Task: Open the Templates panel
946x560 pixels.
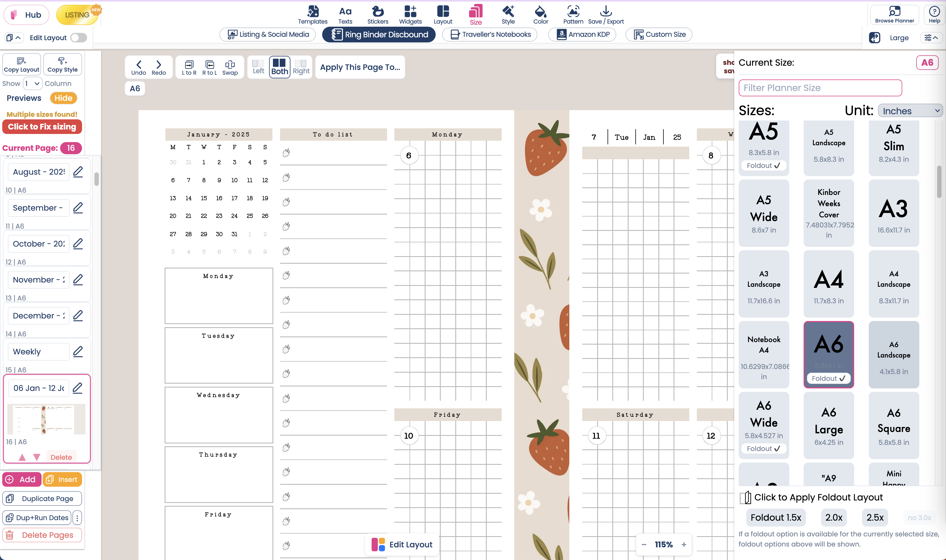Action: [x=312, y=14]
